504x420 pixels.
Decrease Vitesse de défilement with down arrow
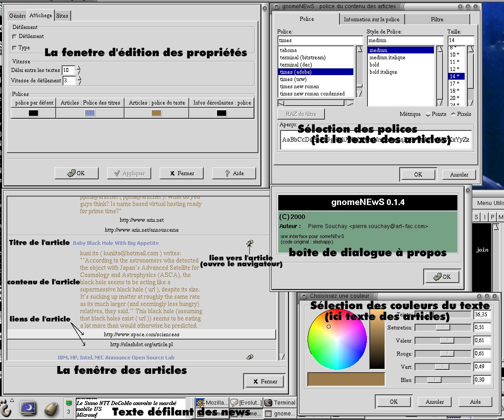[x=79, y=83]
